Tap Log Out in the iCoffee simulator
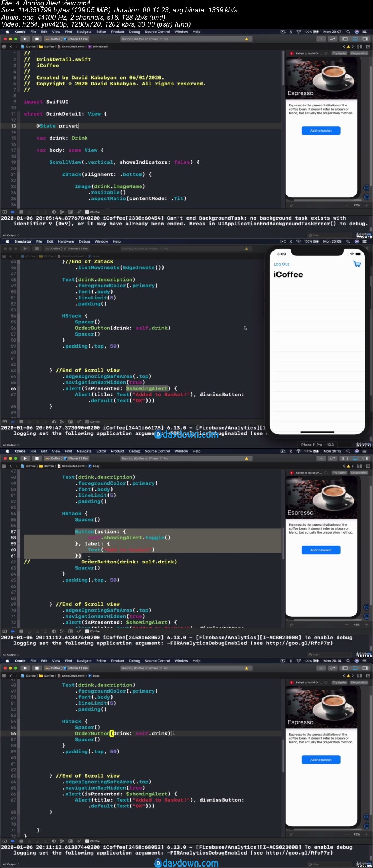Screen dimensions: 373x868 [x=281, y=264]
